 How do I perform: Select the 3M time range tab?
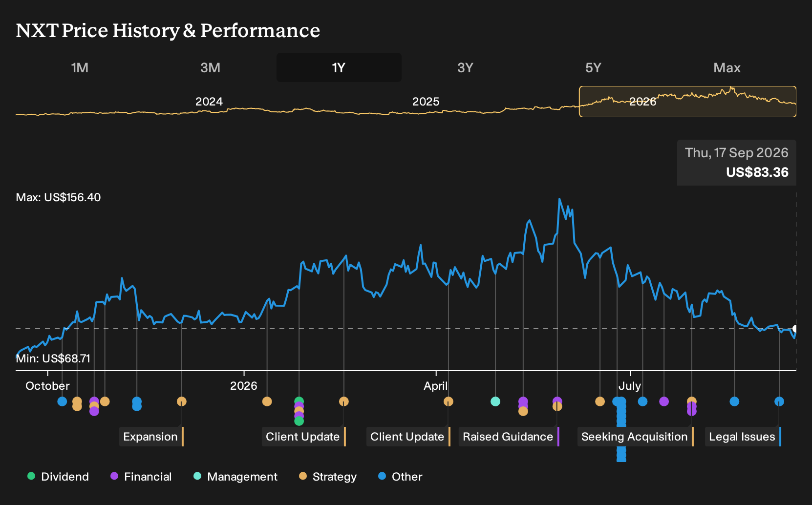point(210,67)
